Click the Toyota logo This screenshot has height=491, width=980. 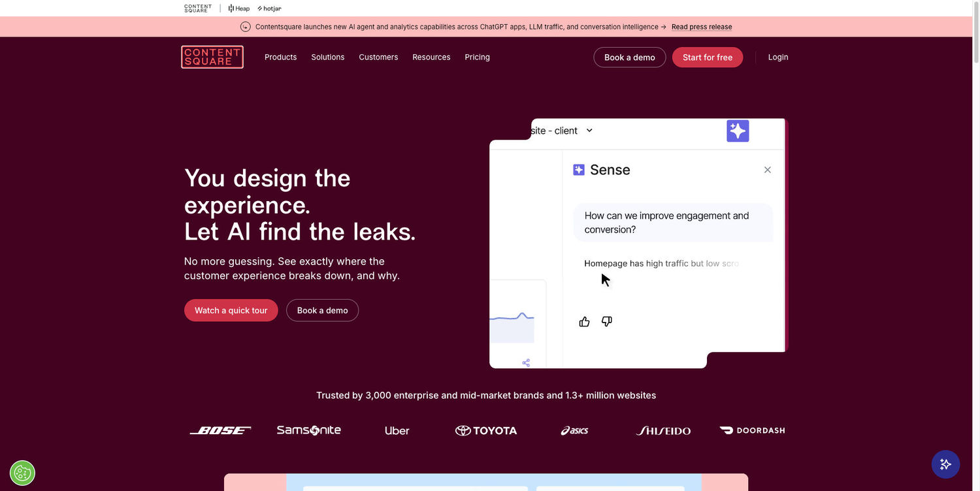point(486,430)
